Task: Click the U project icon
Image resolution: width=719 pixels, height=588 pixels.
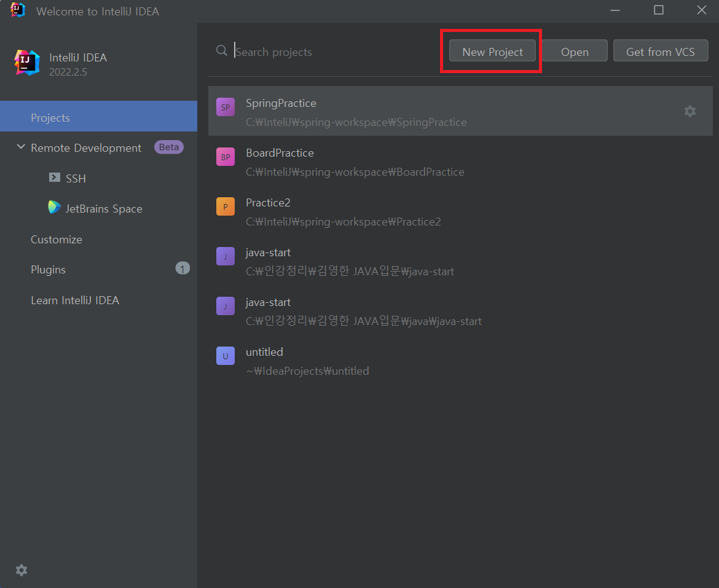Action: tap(225, 356)
